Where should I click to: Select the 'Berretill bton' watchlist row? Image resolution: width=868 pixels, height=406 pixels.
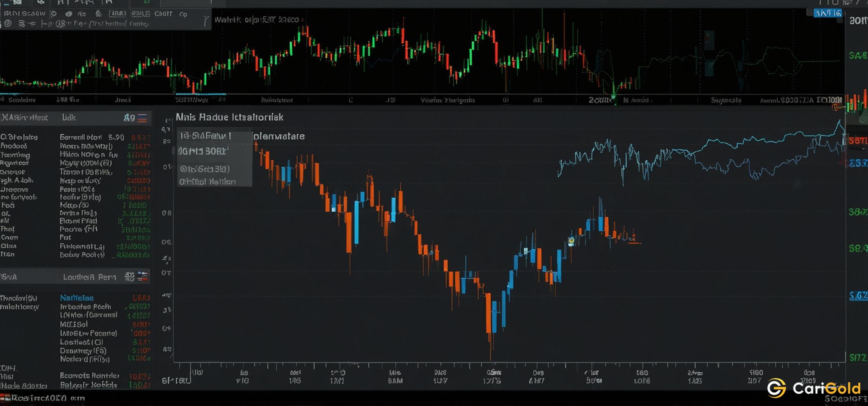coord(75,137)
